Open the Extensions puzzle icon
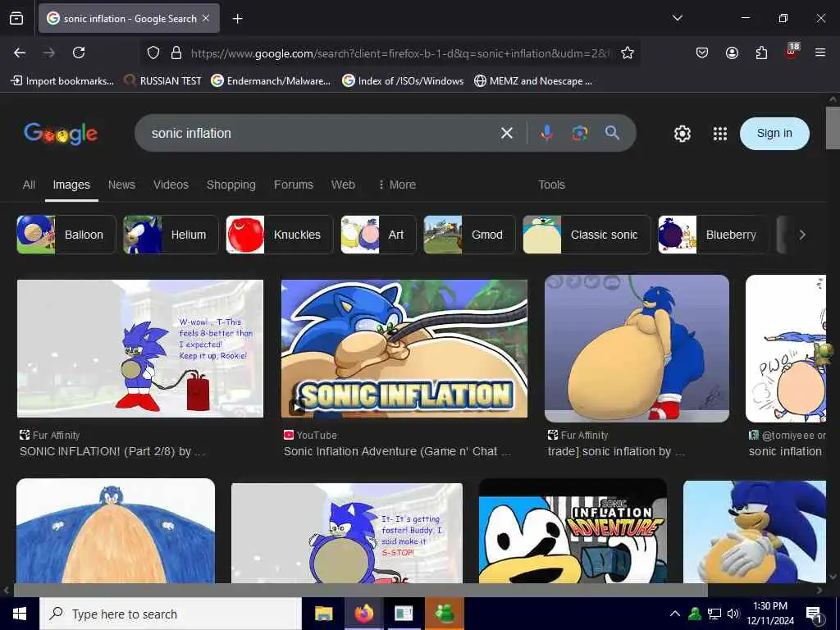Image resolution: width=840 pixels, height=630 pixels. click(x=761, y=52)
